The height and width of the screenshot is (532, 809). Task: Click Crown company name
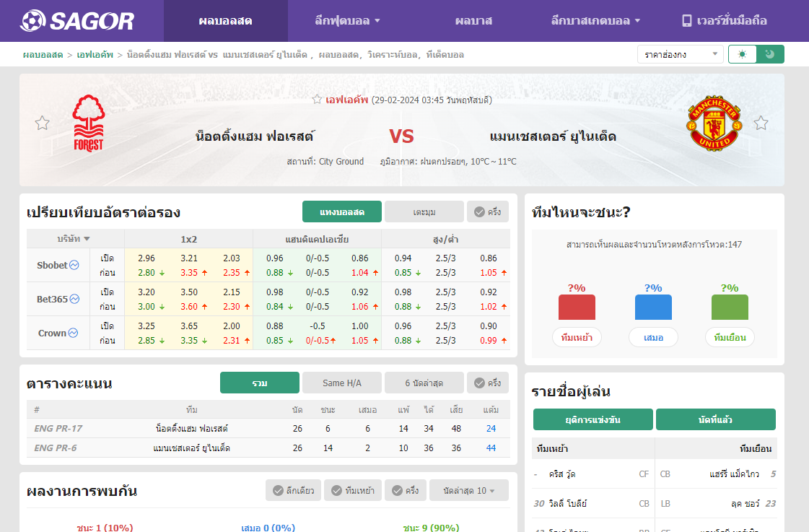point(52,333)
